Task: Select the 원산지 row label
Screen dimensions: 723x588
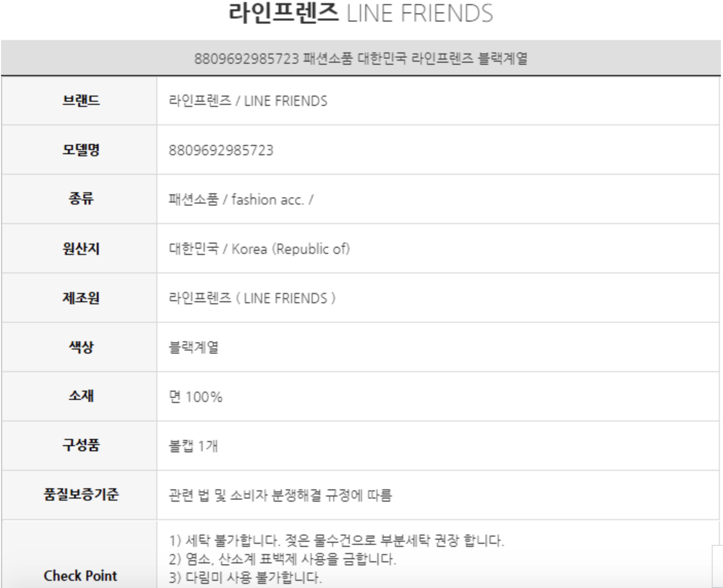Action: pyautogui.click(x=81, y=249)
